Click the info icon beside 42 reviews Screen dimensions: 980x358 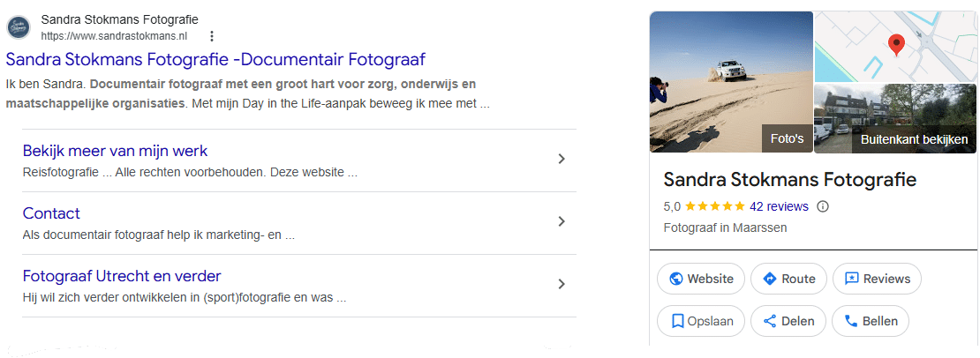(x=824, y=206)
